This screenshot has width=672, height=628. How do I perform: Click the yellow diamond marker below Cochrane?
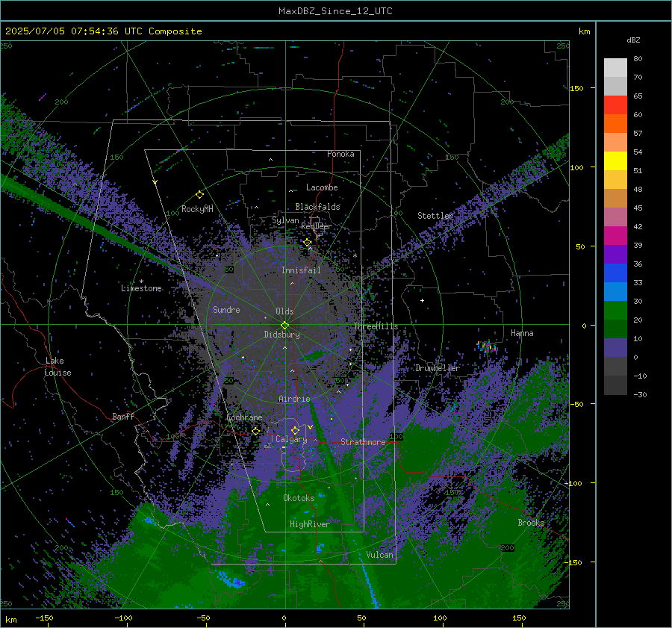point(255,431)
